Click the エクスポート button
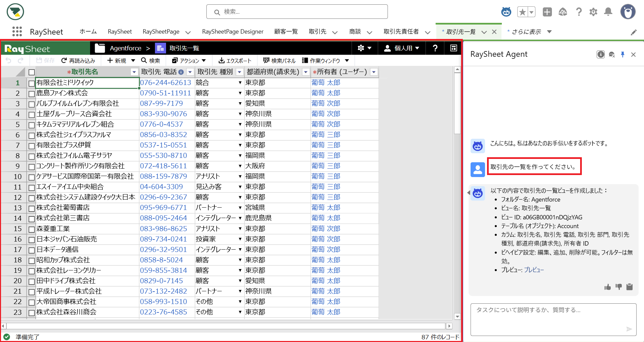Screen dimensions: 644x342 pyautogui.click(x=235, y=60)
